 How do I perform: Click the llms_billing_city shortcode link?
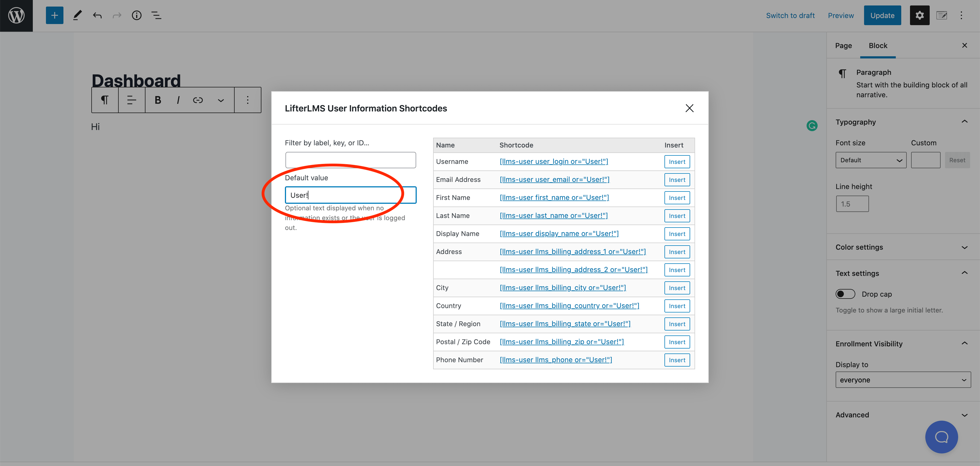pos(563,288)
